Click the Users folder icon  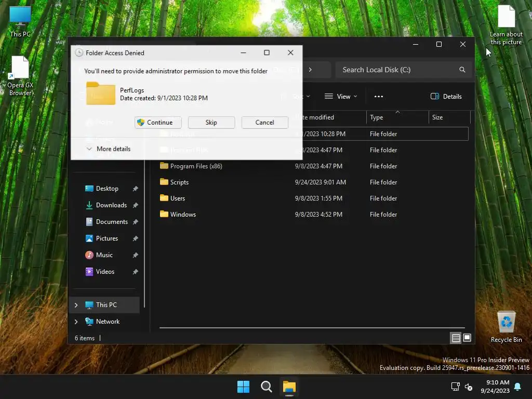pos(164,198)
